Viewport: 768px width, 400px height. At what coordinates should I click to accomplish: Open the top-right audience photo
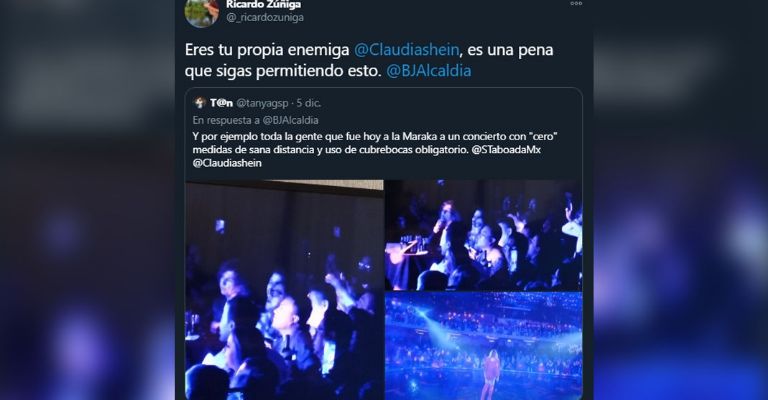(x=483, y=235)
